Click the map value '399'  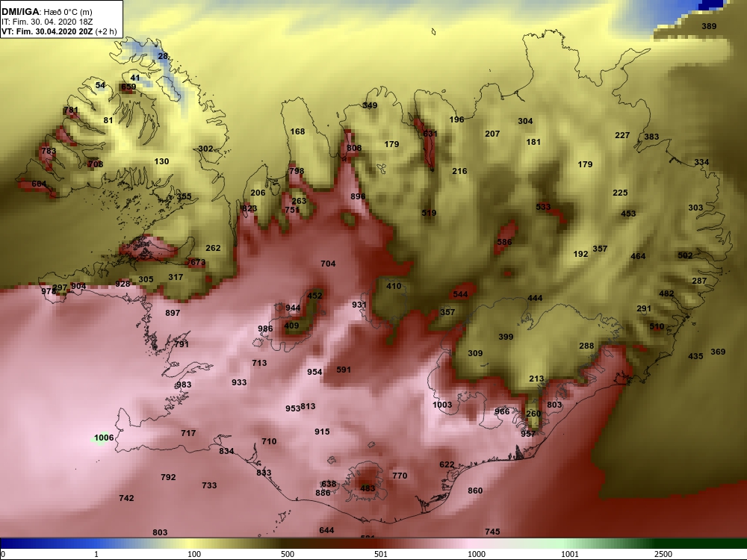tap(506, 337)
